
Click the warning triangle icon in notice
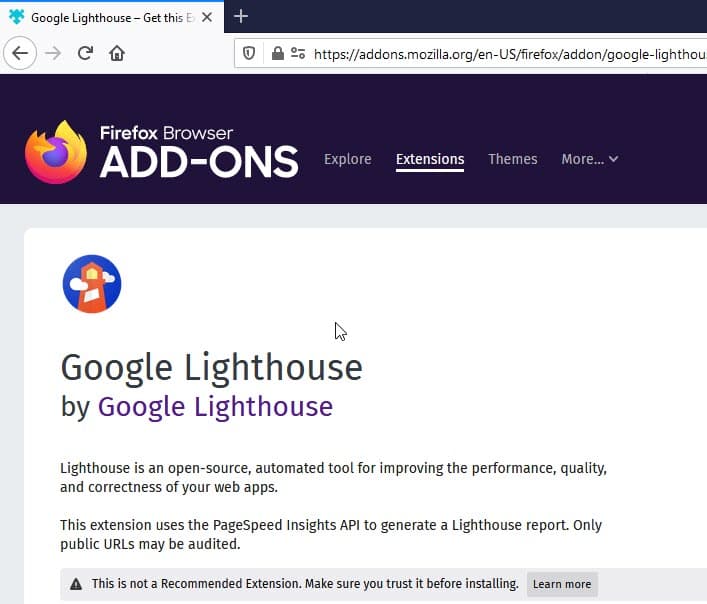pyautogui.click(x=76, y=584)
